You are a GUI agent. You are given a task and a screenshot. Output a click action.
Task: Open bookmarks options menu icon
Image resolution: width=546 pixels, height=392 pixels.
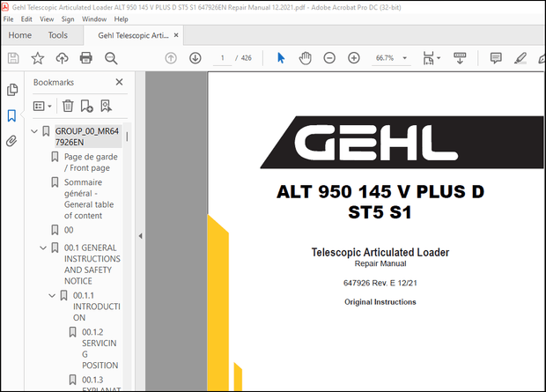(x=42, y=106)
